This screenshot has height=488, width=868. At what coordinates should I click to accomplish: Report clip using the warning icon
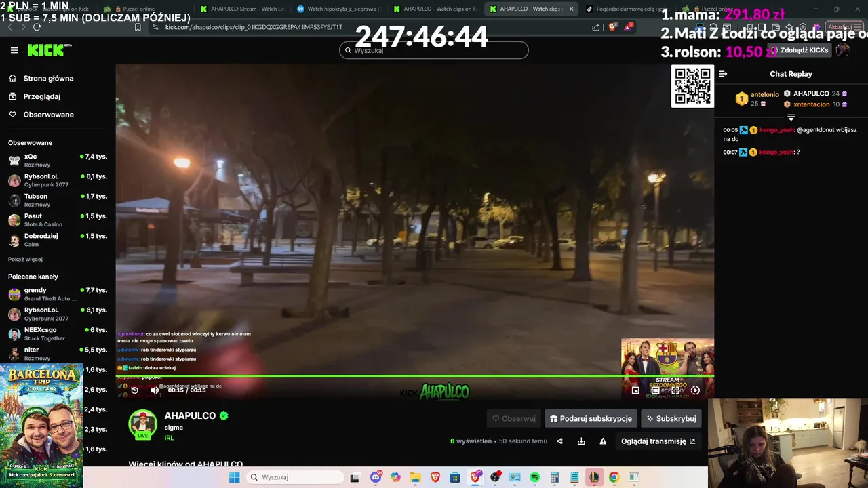point(603,441)
